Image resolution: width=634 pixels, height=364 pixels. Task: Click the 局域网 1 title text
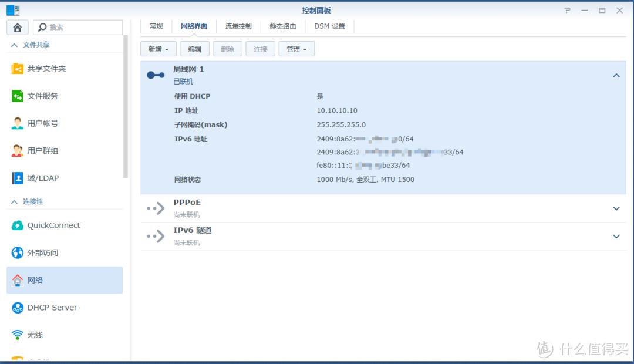[188, 69]
